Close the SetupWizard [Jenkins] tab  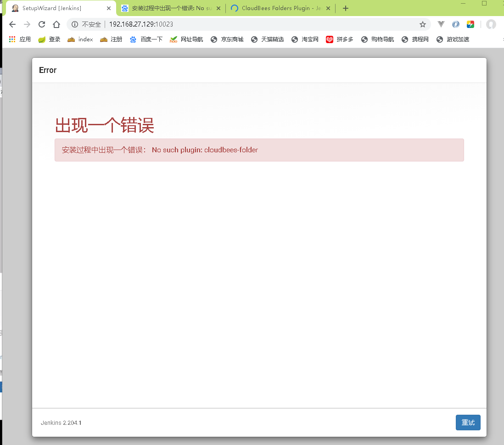point(109,8)
